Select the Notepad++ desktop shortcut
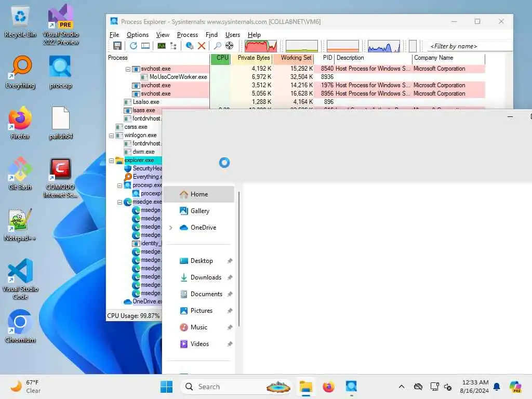532x399 pixels. 20,224
